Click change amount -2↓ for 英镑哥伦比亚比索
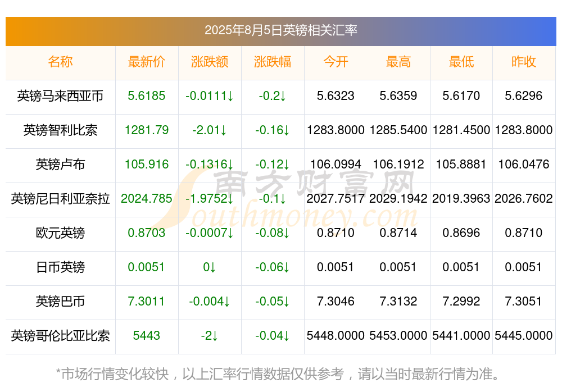 coord(209,336)
